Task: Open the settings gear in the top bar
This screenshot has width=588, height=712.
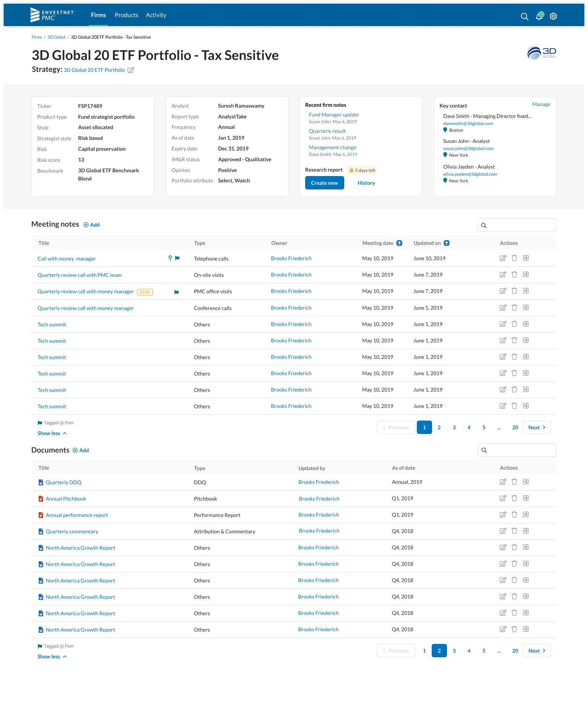Action: click(553, 16)
